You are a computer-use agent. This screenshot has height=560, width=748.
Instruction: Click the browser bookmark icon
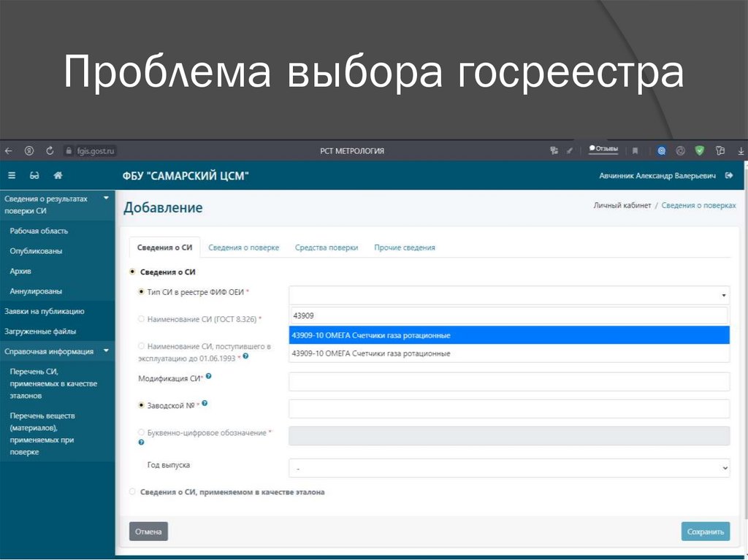(x=635, y=151)
